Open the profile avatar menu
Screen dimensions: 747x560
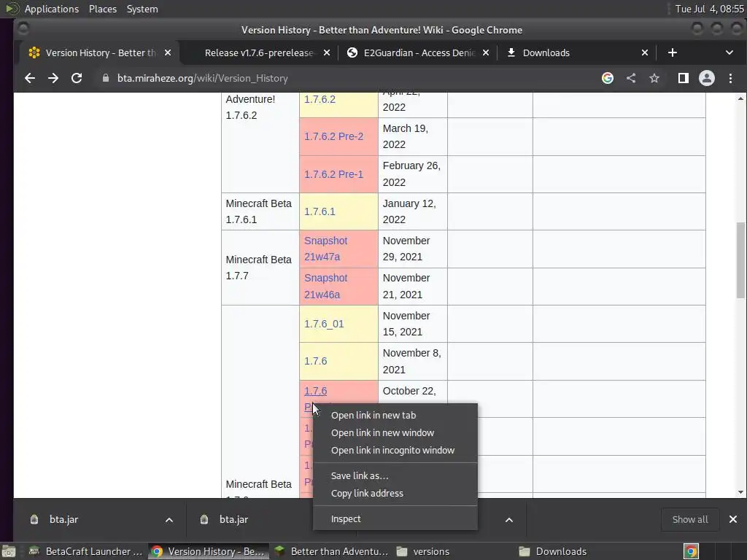pos(706,78)
